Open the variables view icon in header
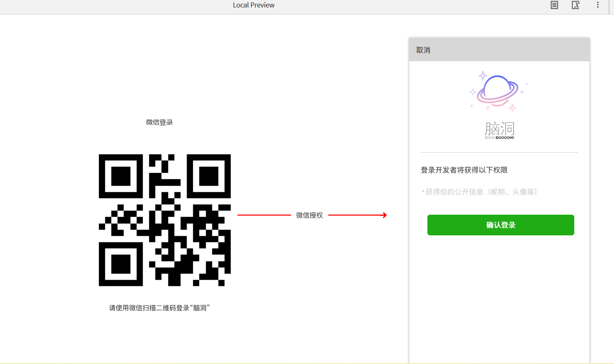Image resolution: width=614 pixels, height=364 pixels. [x=576, y=5]
